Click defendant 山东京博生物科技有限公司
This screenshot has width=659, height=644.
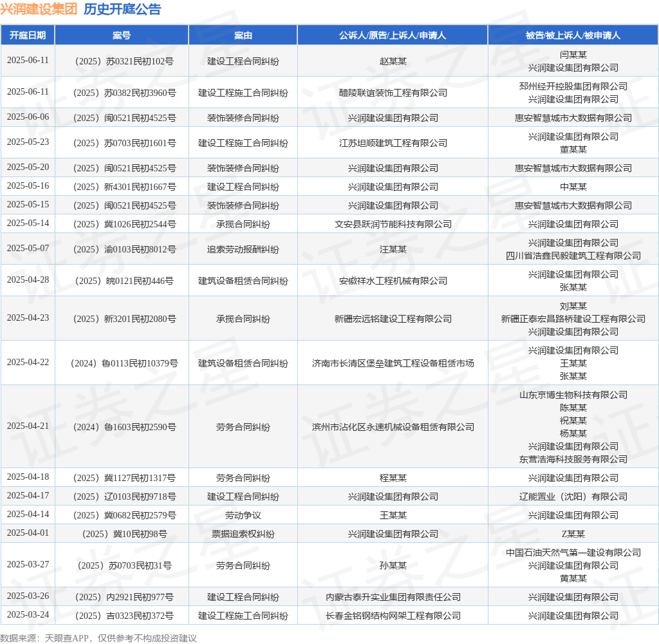tap(573, 395)
